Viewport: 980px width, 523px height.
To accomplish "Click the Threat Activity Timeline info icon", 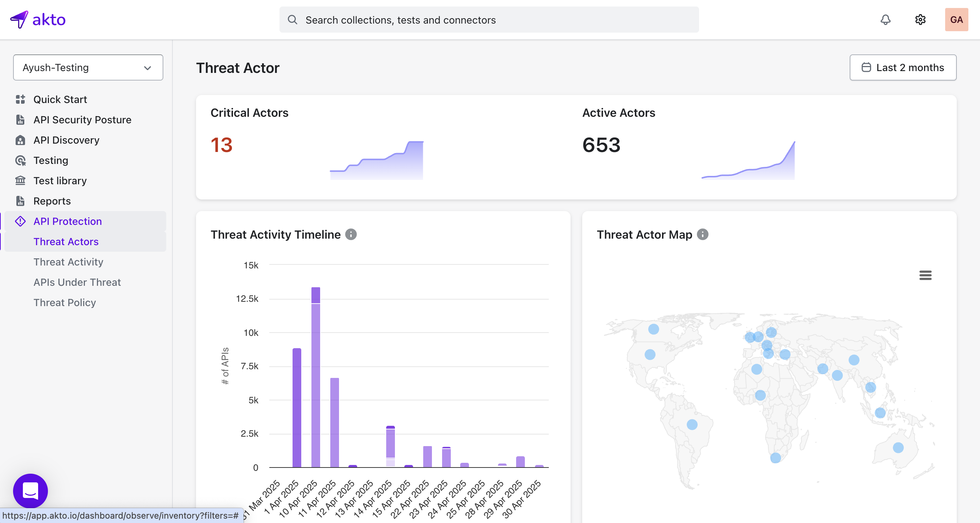I will tap(351, 235).
